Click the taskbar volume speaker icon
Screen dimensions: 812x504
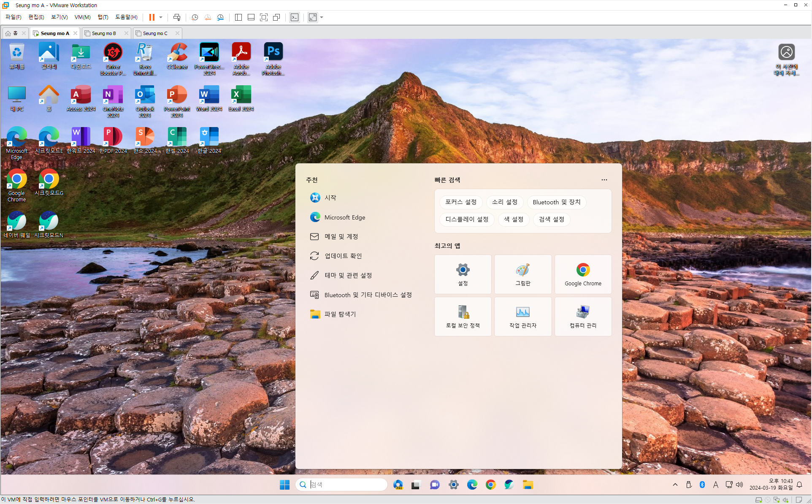point(739,485)
